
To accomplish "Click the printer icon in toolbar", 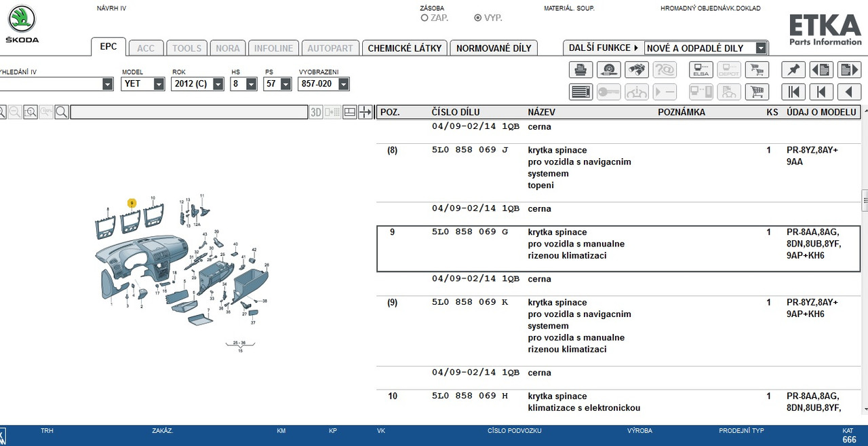I will coord(580,70).
